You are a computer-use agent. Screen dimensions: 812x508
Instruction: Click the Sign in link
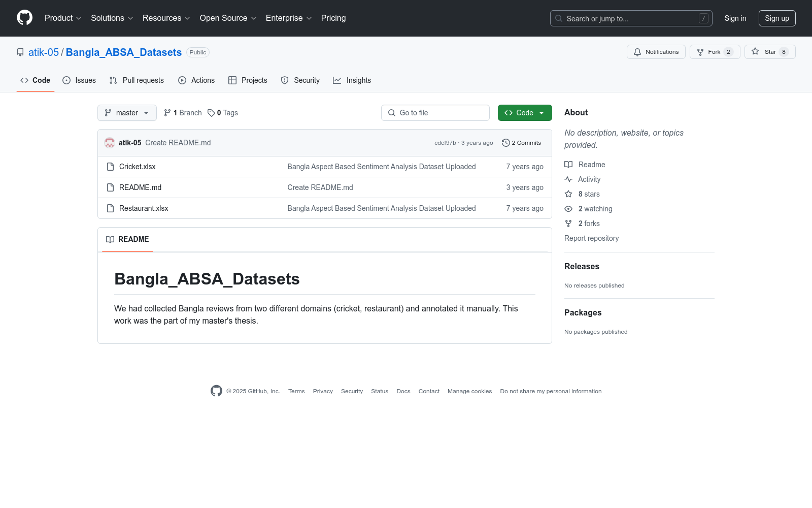click(735, 18)
